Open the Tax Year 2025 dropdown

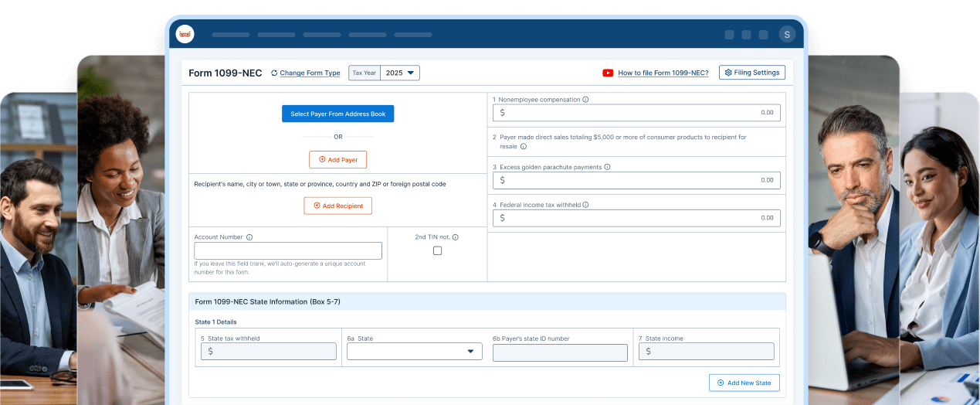point(401,73)
